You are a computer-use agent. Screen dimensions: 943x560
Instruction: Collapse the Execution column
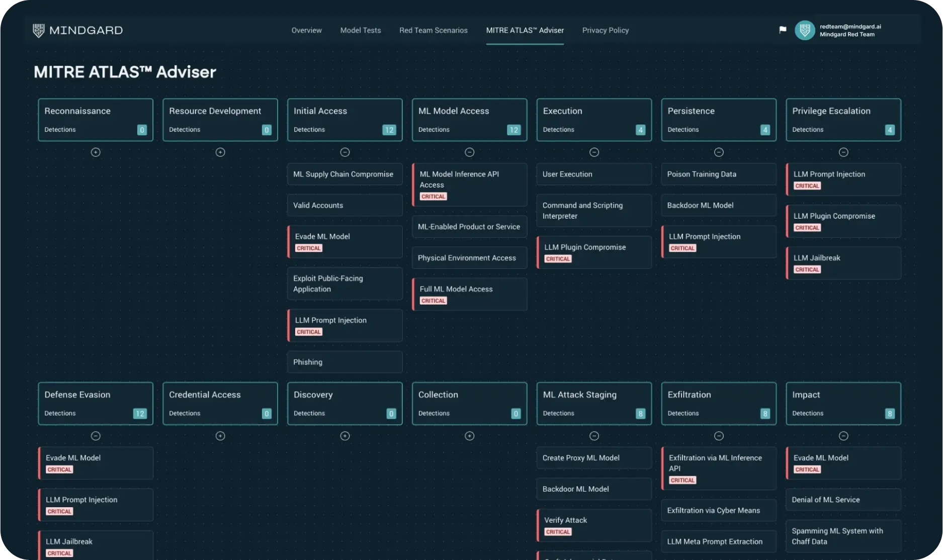pos(594,152)
